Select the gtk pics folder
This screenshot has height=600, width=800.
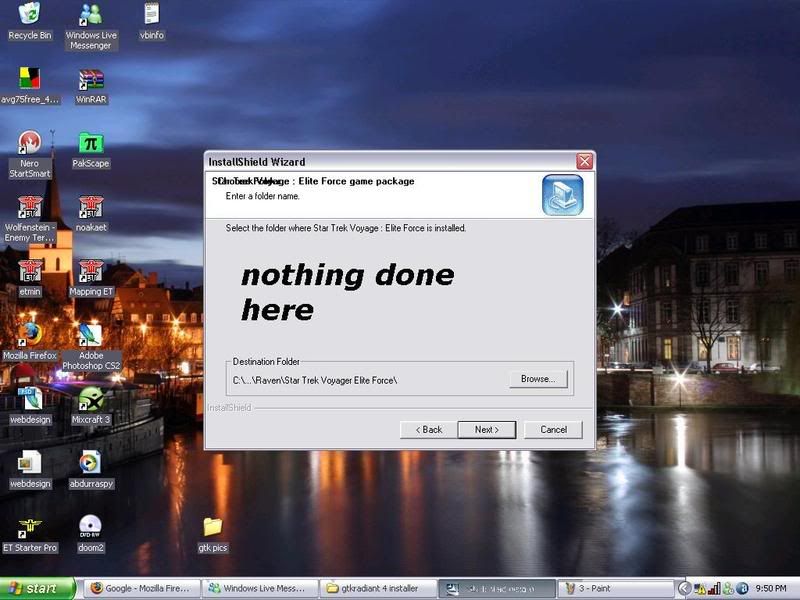(212, 527)
